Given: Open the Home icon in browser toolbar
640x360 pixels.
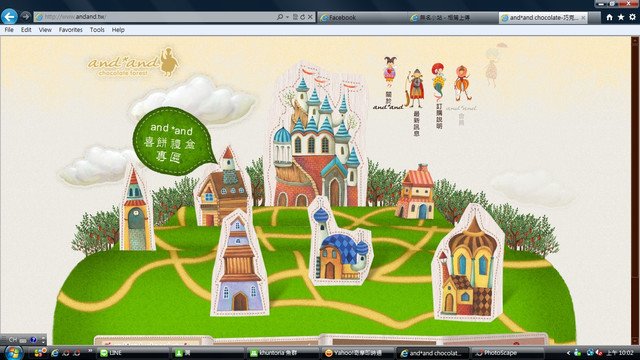Looking at the screenshot, I should tap(609, 17).
